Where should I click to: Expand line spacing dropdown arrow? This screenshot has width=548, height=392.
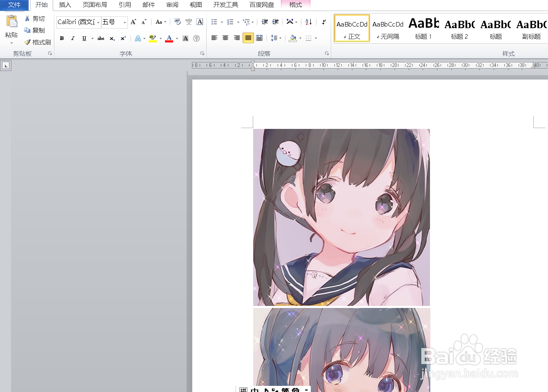[280, 38]
